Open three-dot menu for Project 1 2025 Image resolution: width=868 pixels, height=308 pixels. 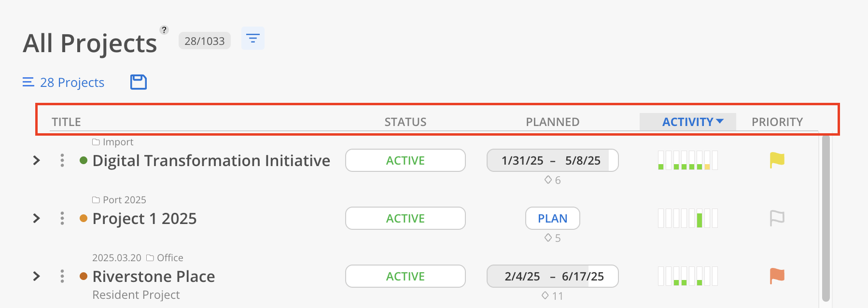click(62, 218)
